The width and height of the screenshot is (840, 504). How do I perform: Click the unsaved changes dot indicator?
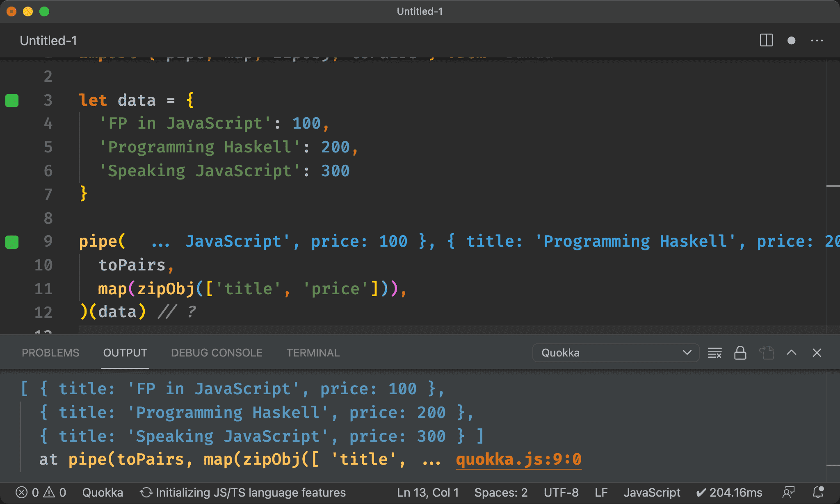coord(792,41)
